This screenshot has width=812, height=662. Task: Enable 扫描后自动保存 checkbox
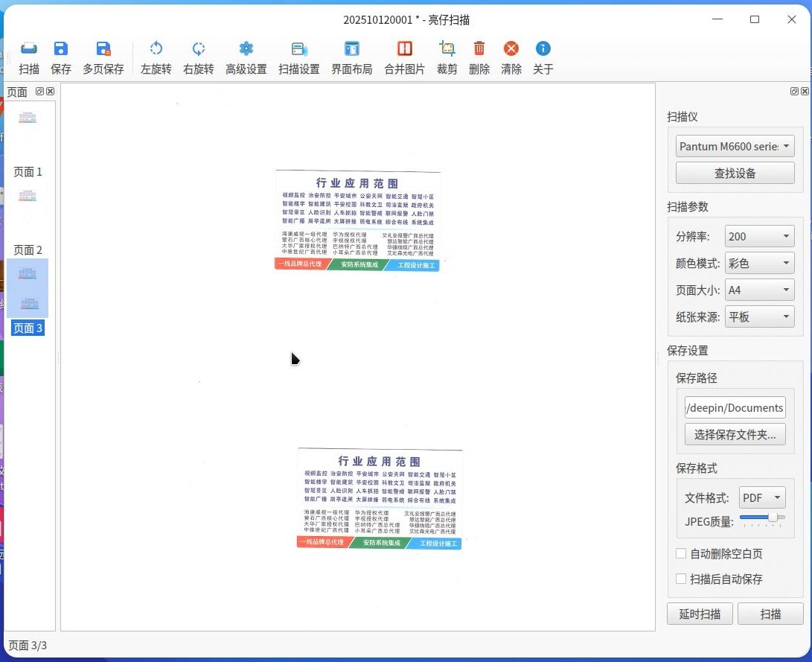tap(681, 579)
